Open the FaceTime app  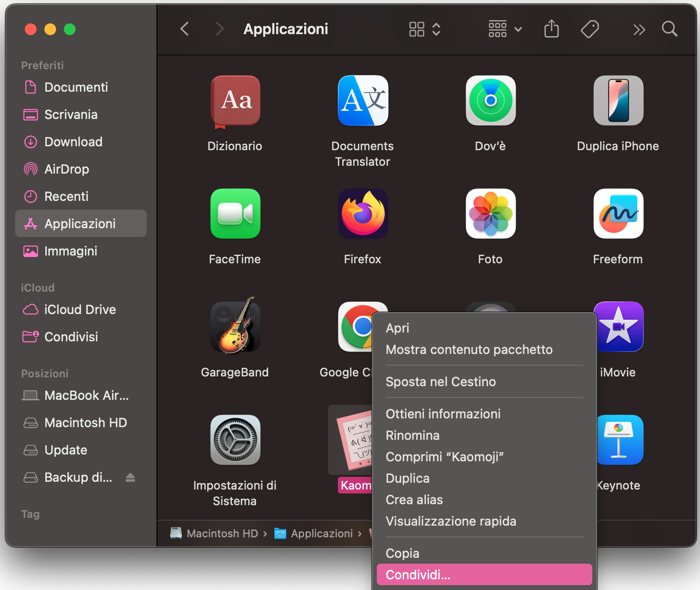coord(235,214)
